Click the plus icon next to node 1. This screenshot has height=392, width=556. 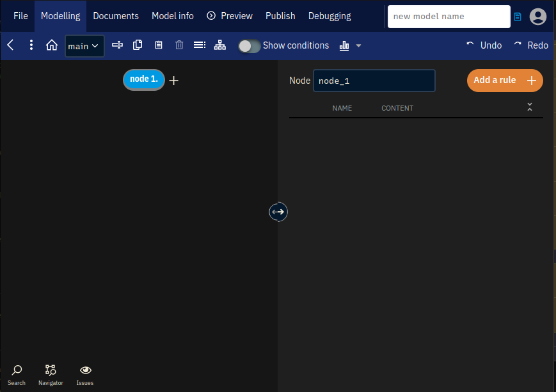174,81
